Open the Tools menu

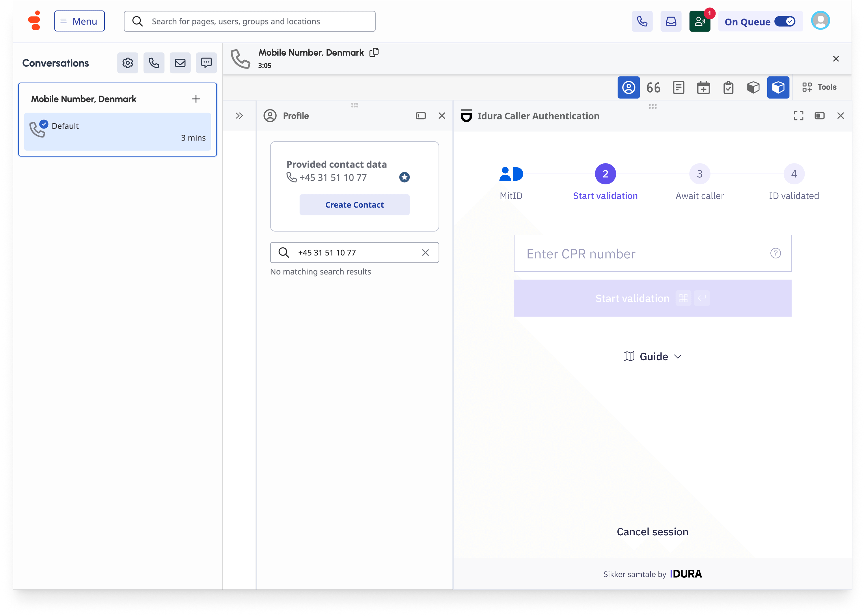click(x=819, y=87)
